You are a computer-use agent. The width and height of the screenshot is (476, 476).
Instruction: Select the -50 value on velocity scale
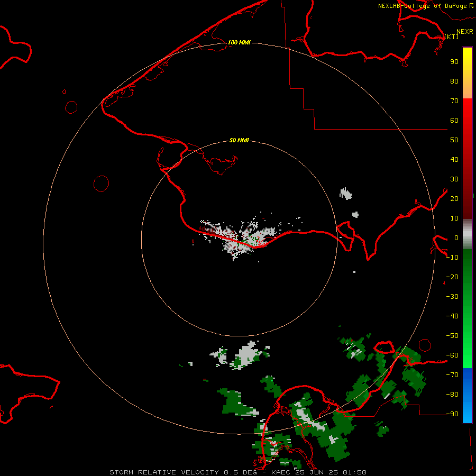tap(452, 336)
